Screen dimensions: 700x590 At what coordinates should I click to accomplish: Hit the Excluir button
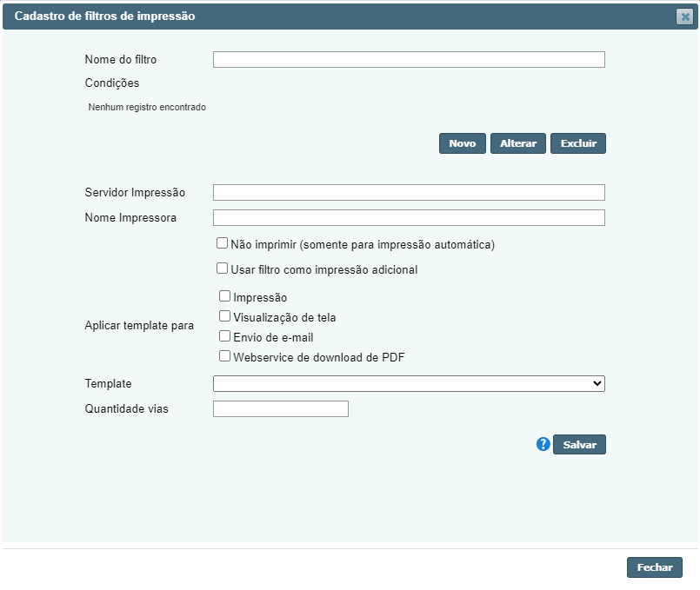tap(578, 143)
